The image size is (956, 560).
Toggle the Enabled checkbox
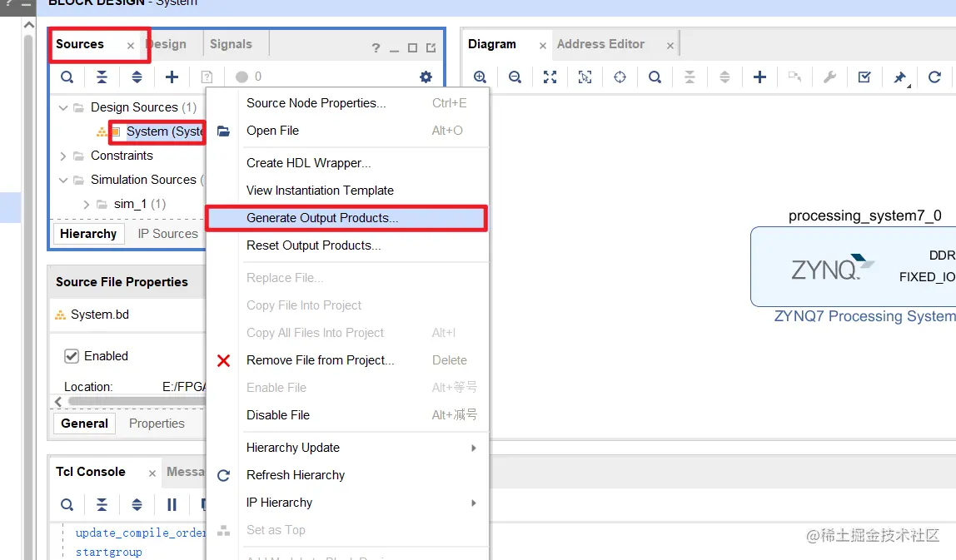[72, 356]
